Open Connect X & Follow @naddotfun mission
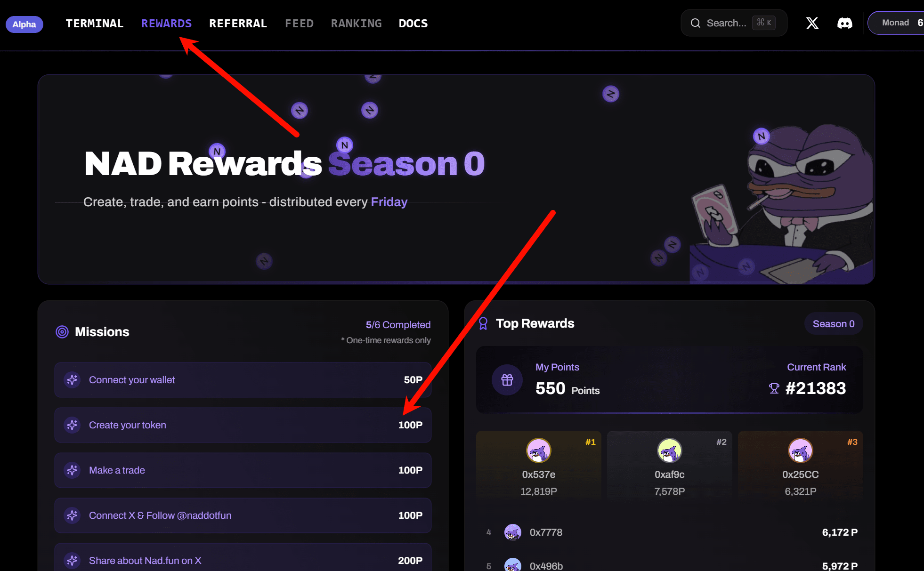Viewport: 924px width, 571px height. pyautogui.click(x=243, y=515)
